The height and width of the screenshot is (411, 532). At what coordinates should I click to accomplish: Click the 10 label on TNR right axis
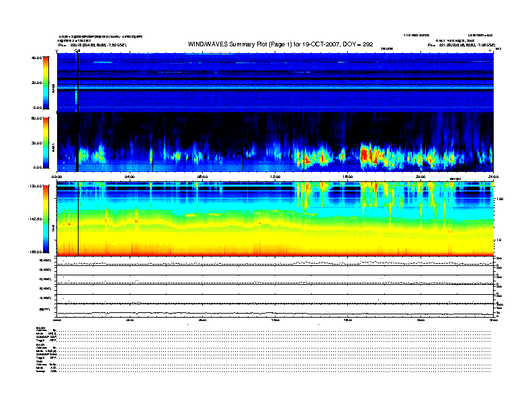coord(500,240)
